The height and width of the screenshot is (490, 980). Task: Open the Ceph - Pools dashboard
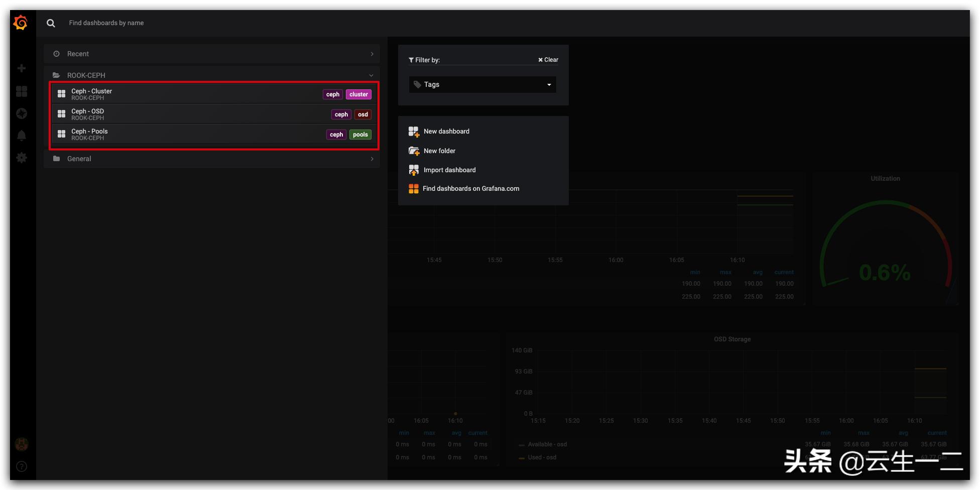click(214, 134)
